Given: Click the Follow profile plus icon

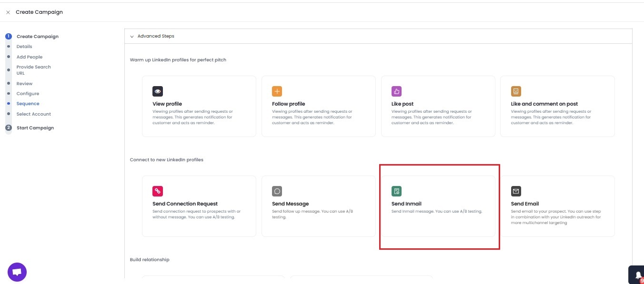Looking at the screenshot, I should (277, 91).
